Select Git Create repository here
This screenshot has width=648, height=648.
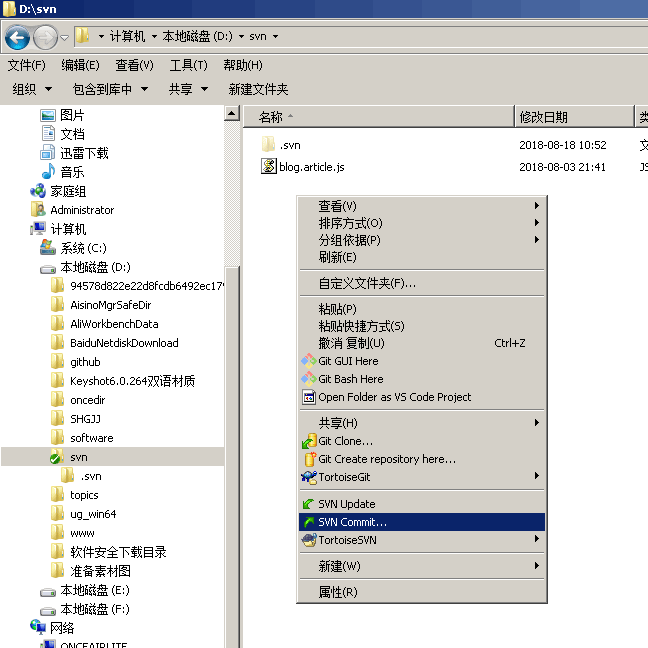pos(386,459)
